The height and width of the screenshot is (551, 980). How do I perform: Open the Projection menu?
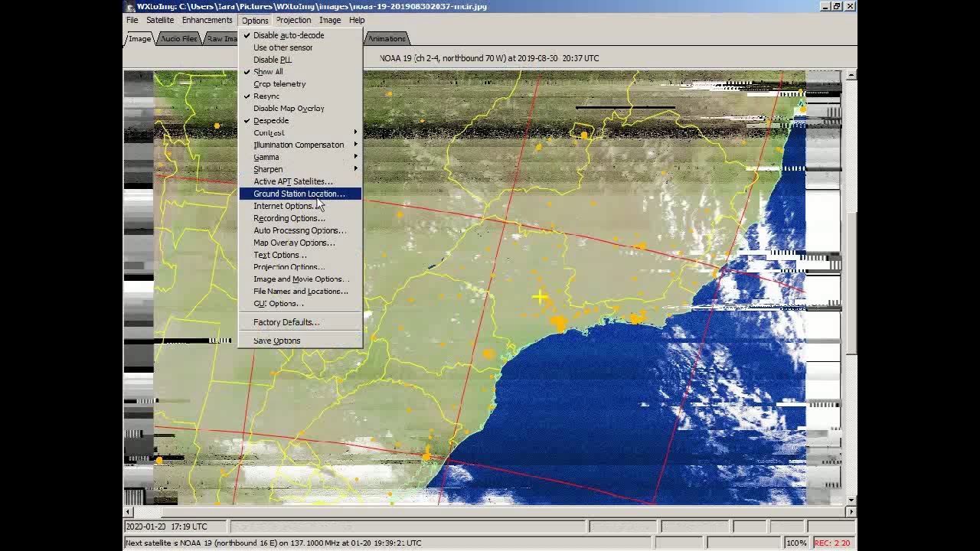click(x=293, y=20)
